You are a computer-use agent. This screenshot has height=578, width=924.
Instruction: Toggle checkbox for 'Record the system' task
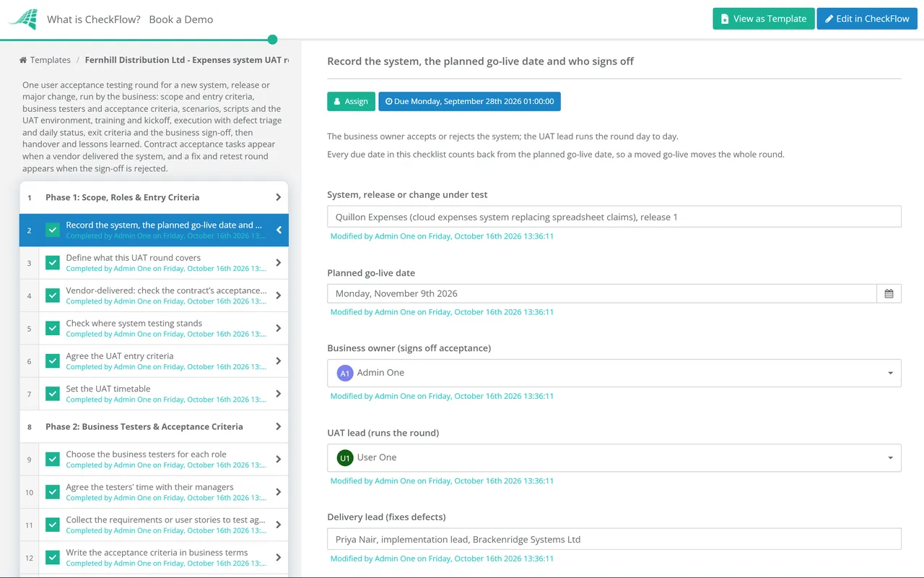(x=53, y=230)
